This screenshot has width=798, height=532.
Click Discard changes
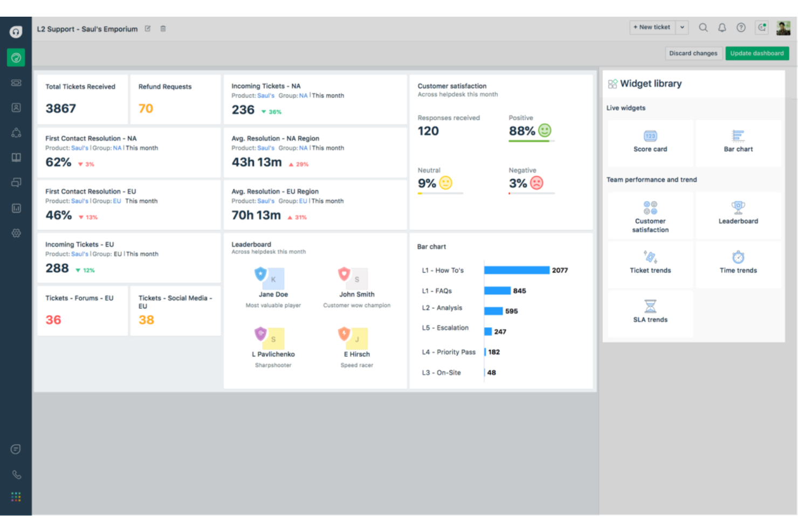click(x=693, y=53)
